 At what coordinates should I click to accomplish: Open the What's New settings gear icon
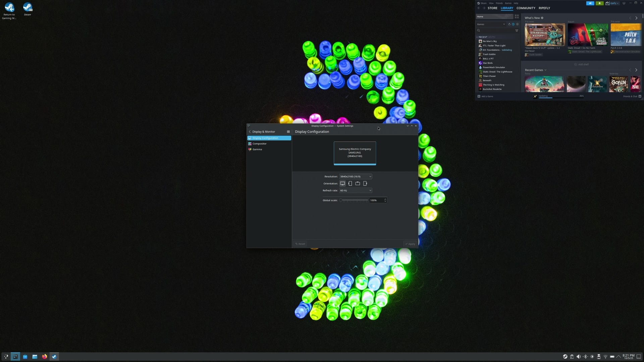(542, 18)
